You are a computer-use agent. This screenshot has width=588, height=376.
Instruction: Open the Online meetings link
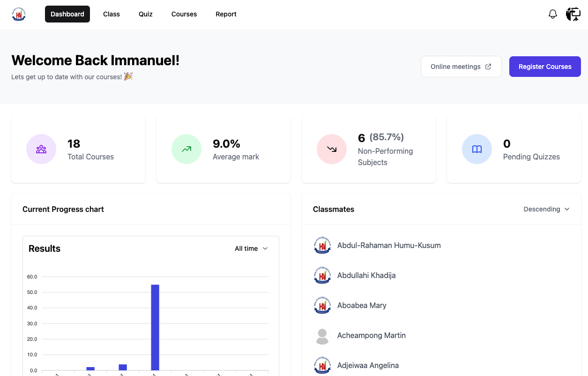[x=461, y=67]
